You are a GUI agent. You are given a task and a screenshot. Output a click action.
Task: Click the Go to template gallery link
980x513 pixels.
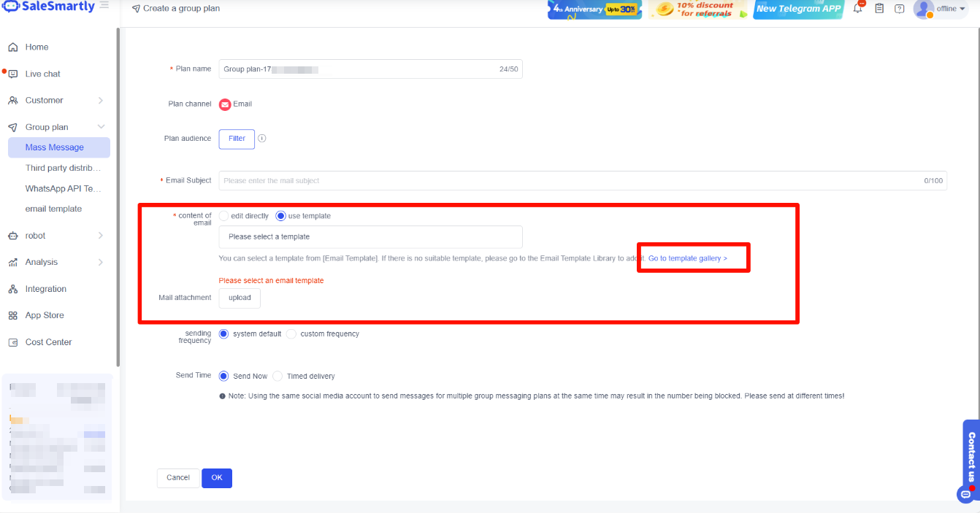[x=688, y=258]
